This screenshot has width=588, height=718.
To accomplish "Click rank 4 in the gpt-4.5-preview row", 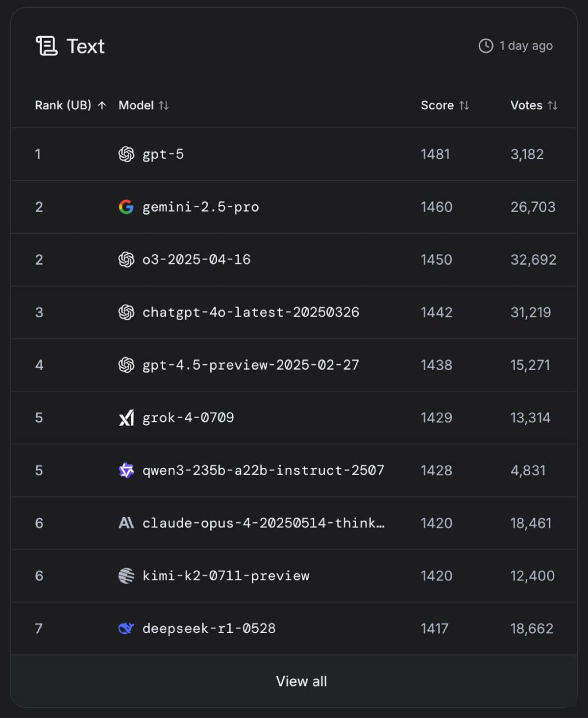I will point(39,365).
